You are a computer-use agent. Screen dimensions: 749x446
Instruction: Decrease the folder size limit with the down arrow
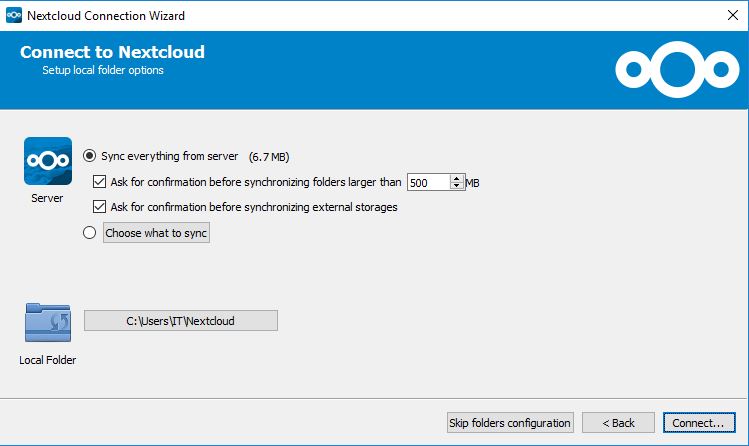click(x=457, y=186)
